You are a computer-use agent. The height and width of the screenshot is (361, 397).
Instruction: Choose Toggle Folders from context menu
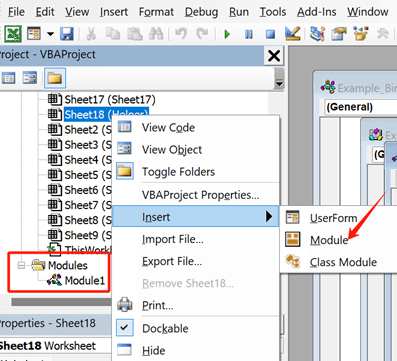(x=196, y=172)
